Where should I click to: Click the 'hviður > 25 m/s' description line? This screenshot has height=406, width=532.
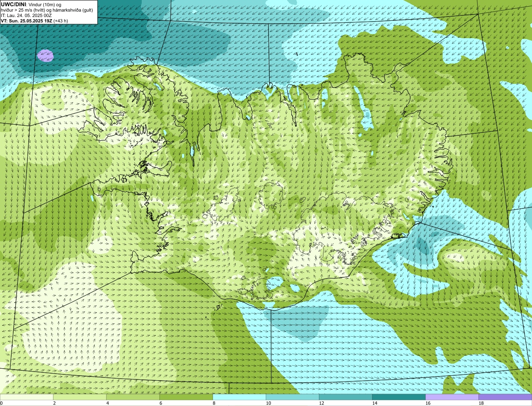tap(47, 10)
